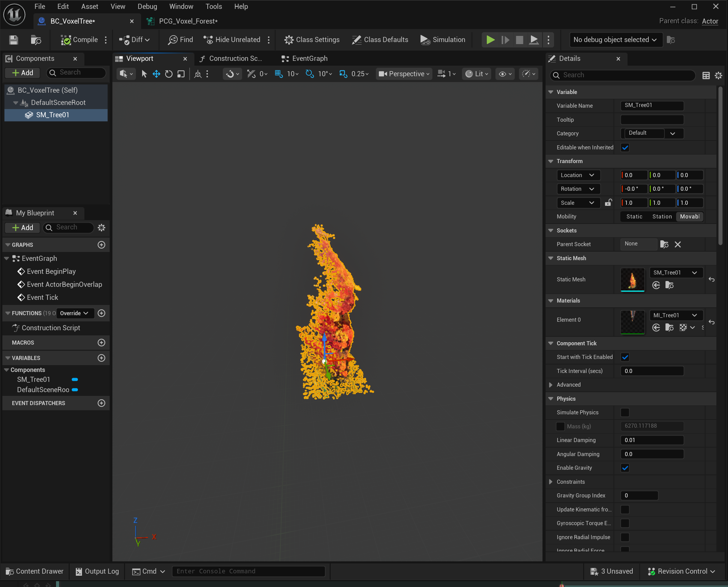The height and width of the screenshot is (587, 728).
Task: Add new variable with Variables plus icon
Action: [x=101, y=358]
